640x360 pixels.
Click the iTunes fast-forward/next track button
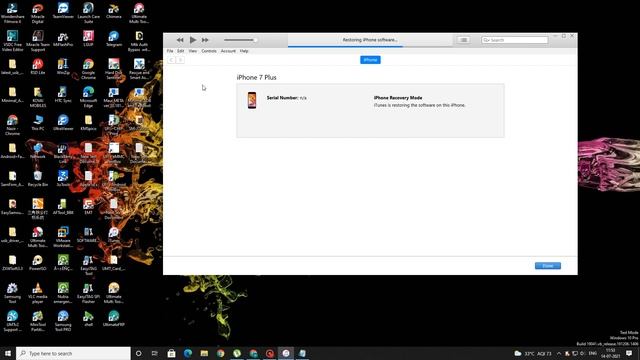point(205,40)
